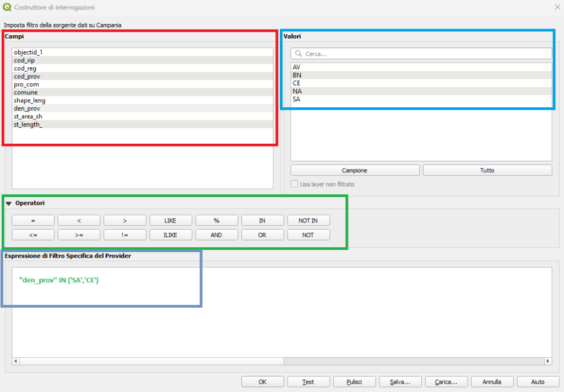Select the st_area_sh field
The height and width of the screenshot is (392, 564).
click(143, 116)
